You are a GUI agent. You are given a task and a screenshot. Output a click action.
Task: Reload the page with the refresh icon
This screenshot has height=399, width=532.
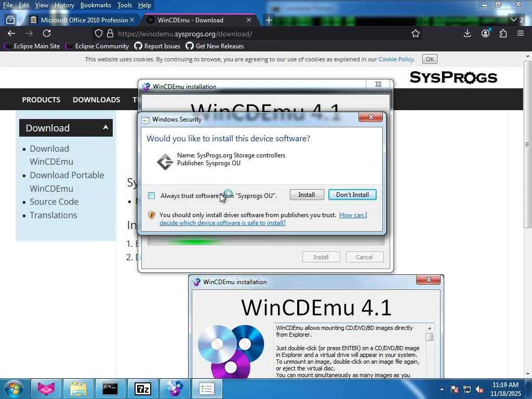(x=47, y=33)
